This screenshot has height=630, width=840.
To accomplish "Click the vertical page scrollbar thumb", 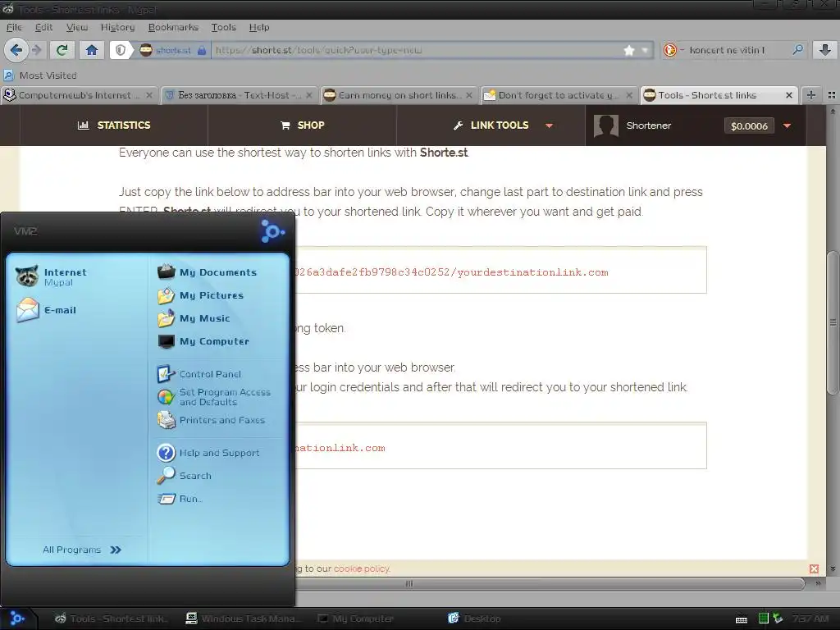I will click(x=833, y=323).
